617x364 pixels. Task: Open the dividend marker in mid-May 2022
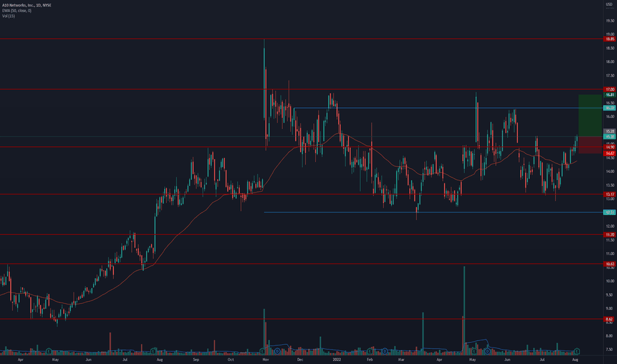click(487, 351)
